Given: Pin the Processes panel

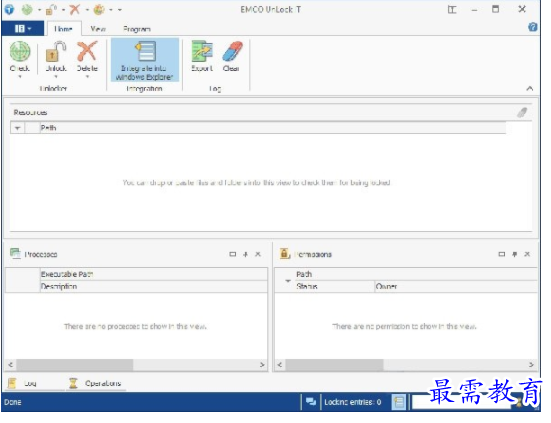Looking at the screenshot, I should pyautogui.click(x=245, y=254).
